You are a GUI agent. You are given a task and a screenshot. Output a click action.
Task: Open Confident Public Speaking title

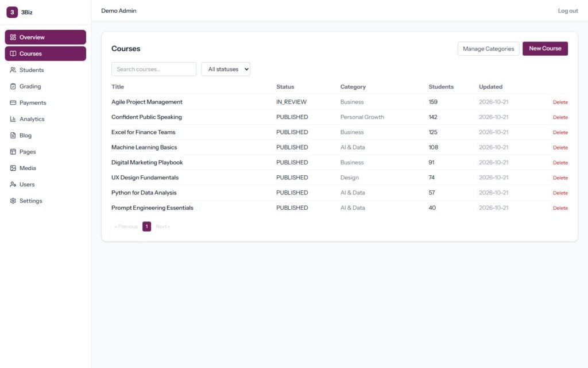coord(146,117)
